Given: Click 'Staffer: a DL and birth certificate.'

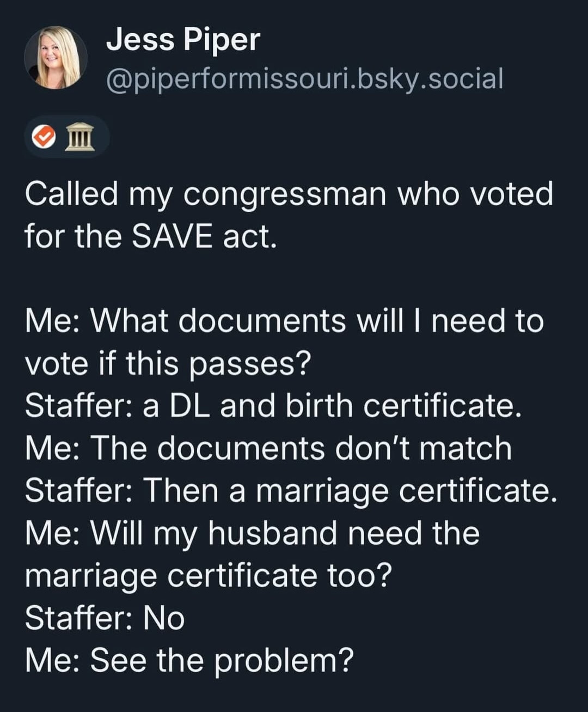Looking at the screenshot, I should point(273,406).
